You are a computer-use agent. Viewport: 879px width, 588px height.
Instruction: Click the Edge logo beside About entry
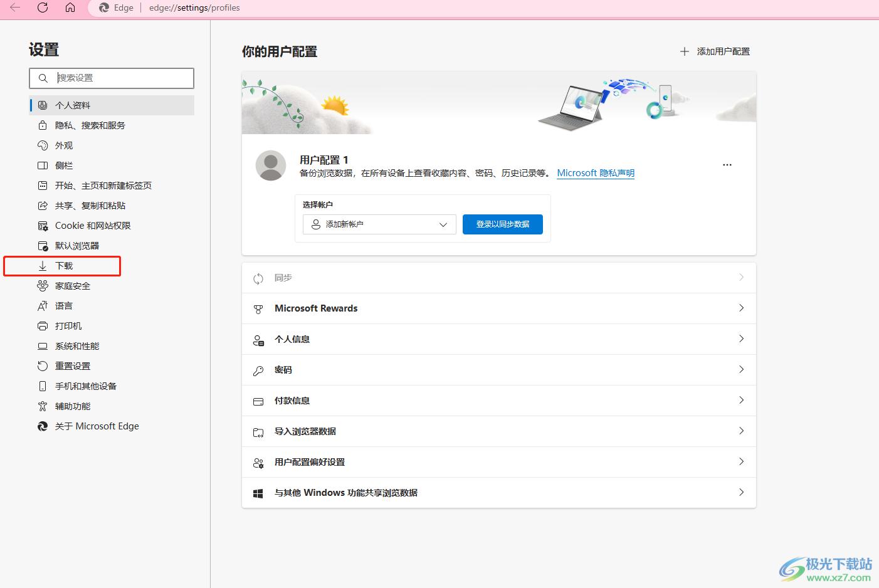pyautogui.click(x=43, y=426)
